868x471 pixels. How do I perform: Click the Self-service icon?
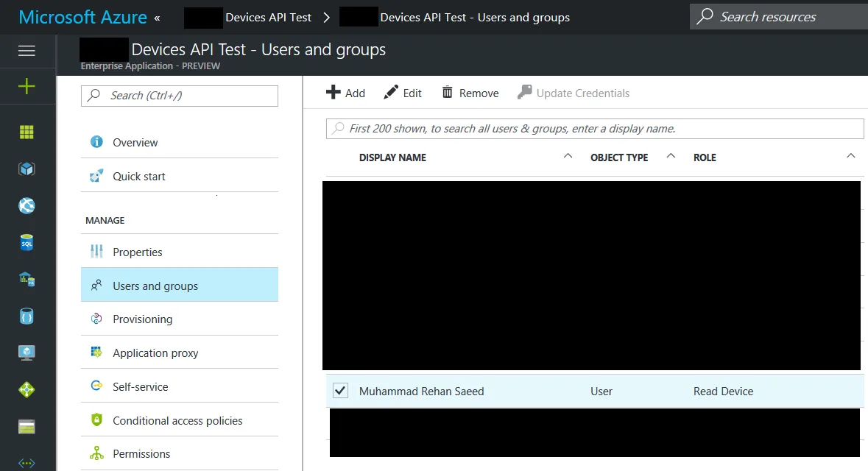coord(96,386)
